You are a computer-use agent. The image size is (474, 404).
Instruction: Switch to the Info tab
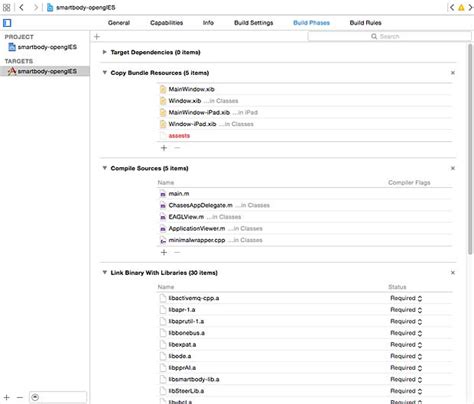208,23
